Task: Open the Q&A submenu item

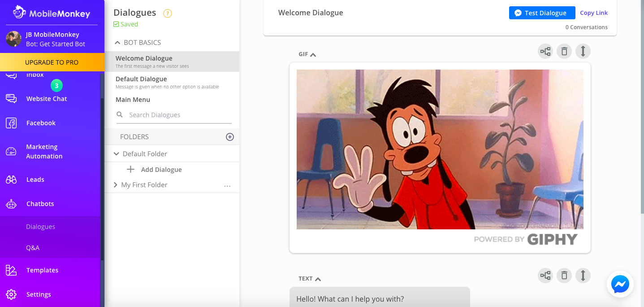Action: click(x=33, y=248)
